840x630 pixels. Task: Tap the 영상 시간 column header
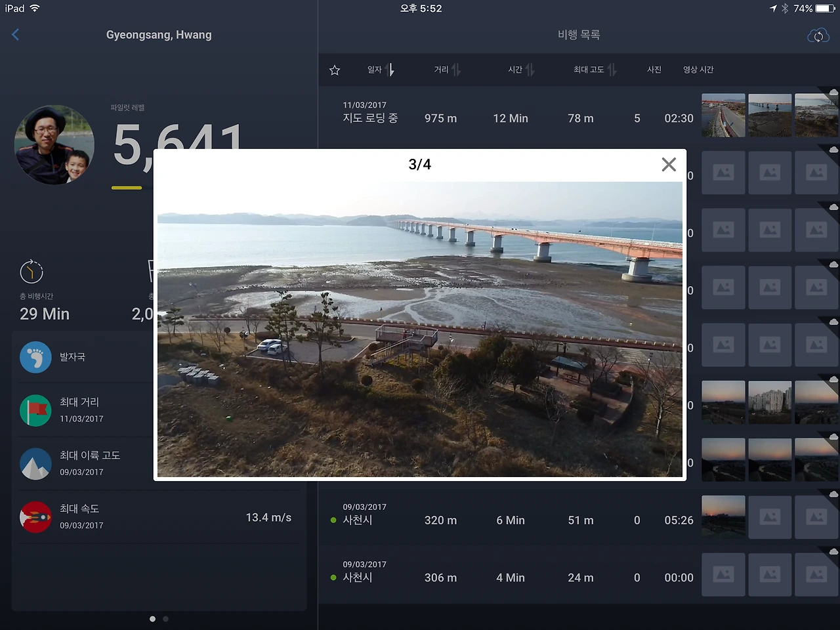[x=698, y=70]
